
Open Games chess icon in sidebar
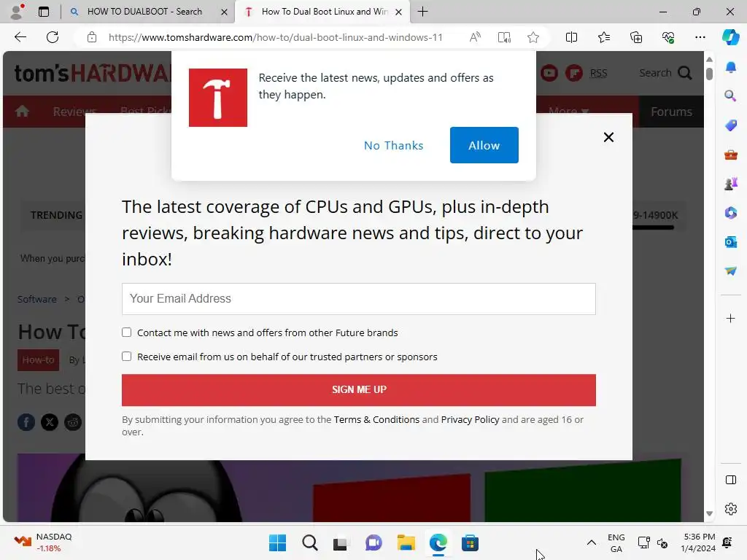tap(730, 184)
